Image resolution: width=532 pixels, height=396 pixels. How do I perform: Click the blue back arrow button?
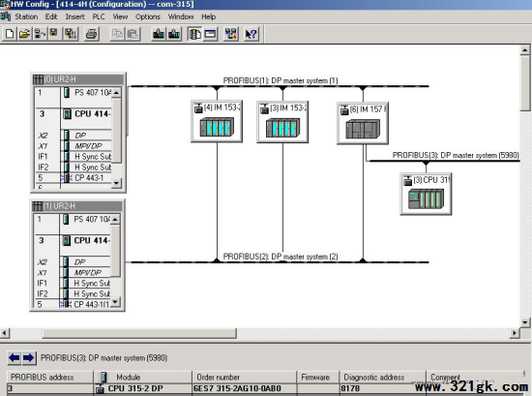pyautogui.click(x=15, y=357)
